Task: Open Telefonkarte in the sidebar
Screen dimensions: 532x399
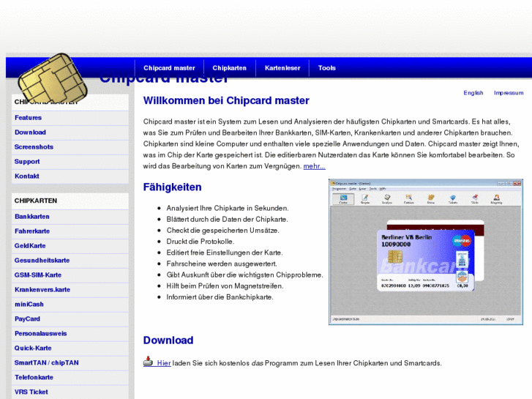Action: click(70, 377)
